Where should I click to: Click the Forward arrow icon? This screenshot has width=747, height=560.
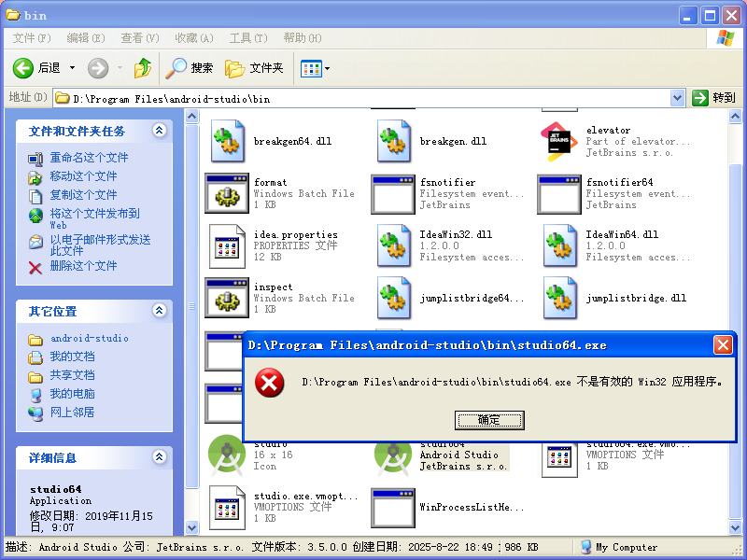pos(98,68)
